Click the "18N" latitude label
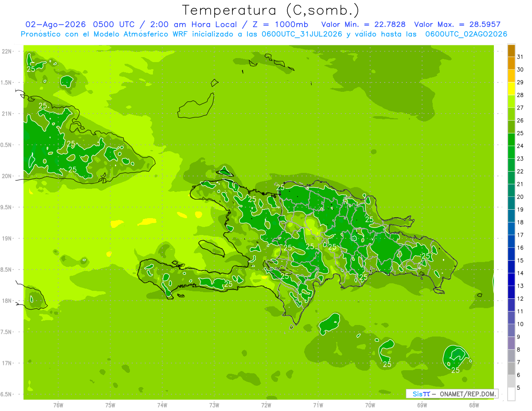 coord(7,301)
